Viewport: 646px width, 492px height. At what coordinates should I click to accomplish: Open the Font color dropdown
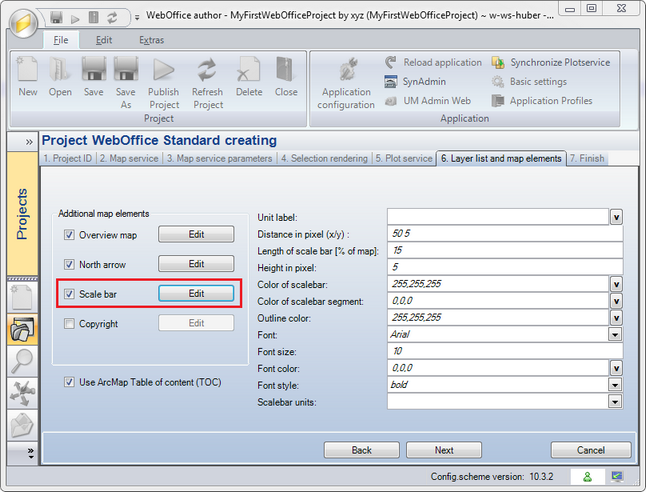point(616,368)
